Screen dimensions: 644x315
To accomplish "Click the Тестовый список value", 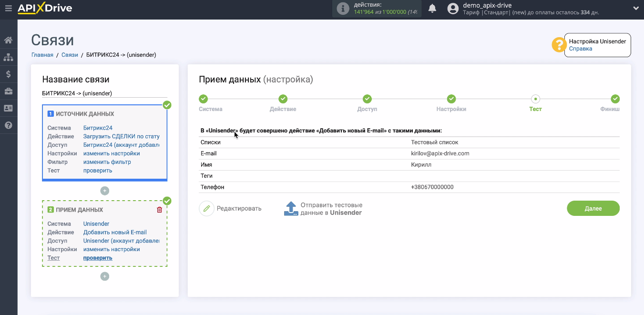I will click(435, 142).
